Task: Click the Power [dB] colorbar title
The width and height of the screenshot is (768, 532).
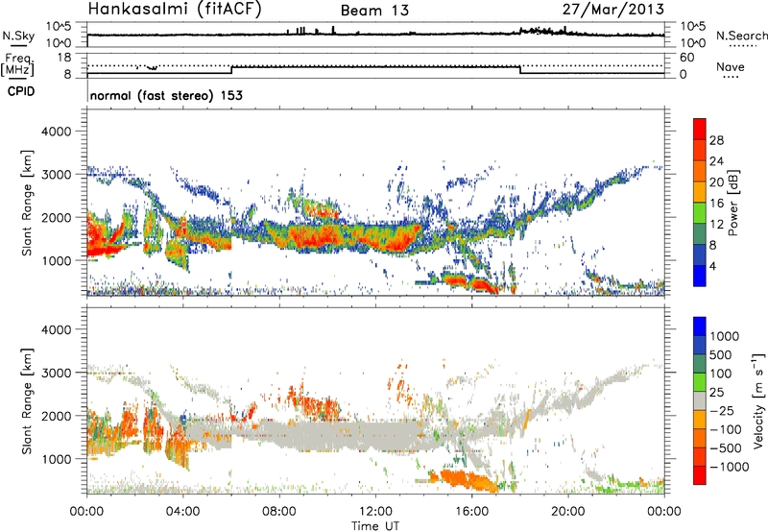Action: [x=732, y=203]
